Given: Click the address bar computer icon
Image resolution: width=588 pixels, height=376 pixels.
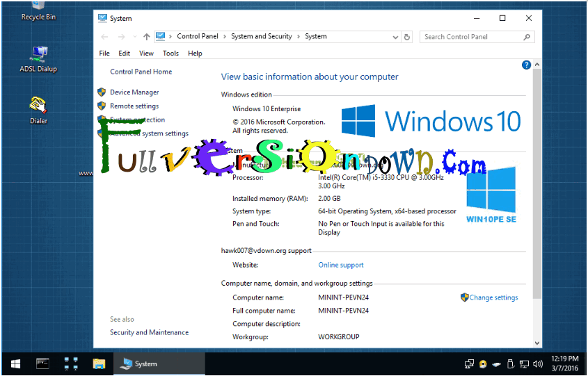Looking at the screenshot, I should [x=160, y=36].
